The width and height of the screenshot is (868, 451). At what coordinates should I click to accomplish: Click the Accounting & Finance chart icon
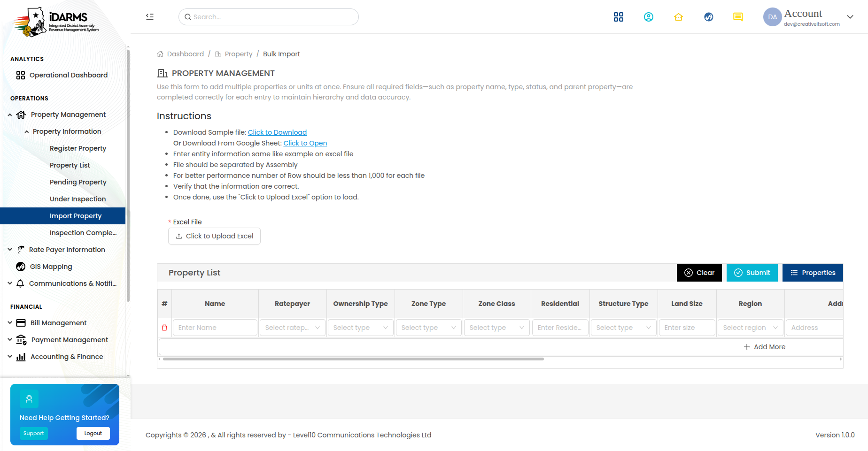point(21,357)
